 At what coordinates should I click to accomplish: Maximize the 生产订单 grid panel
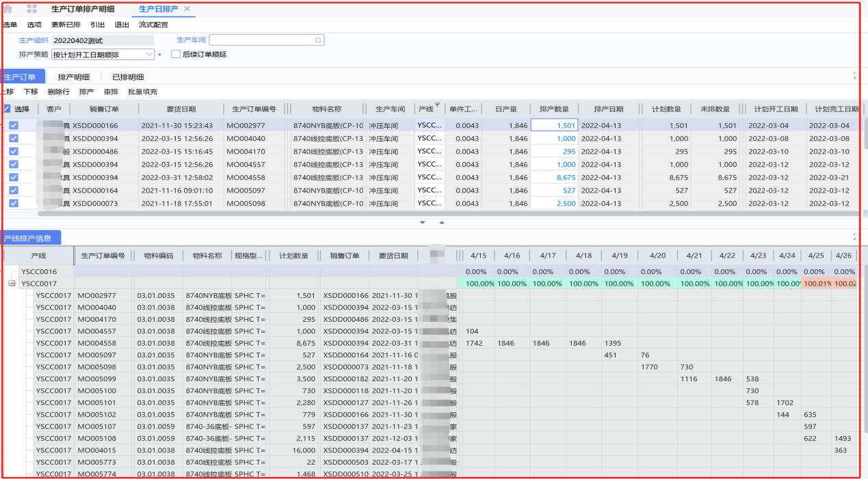point(856,76)
